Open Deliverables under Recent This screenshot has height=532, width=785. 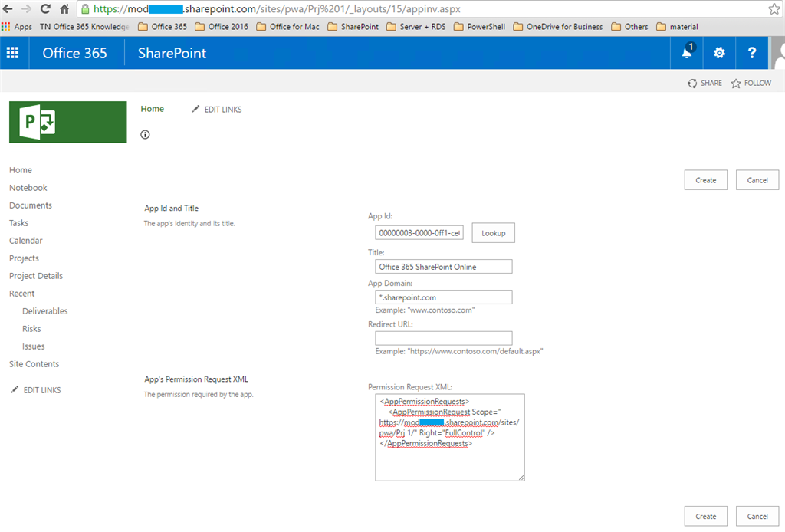45,310
